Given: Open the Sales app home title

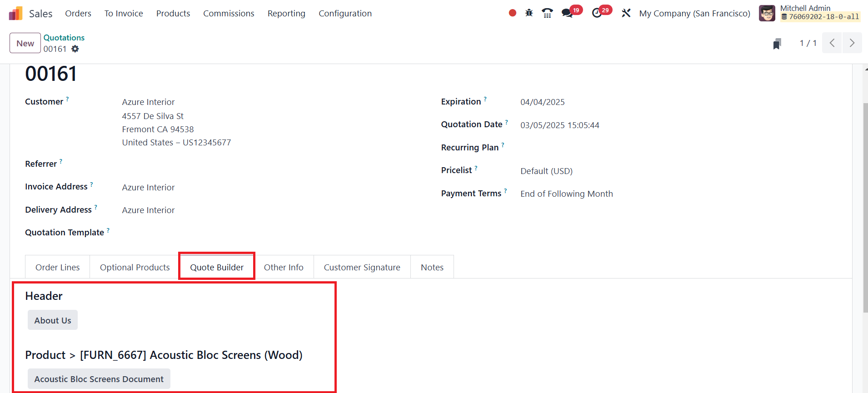Looking at the screenshot, I should [41, 14].
